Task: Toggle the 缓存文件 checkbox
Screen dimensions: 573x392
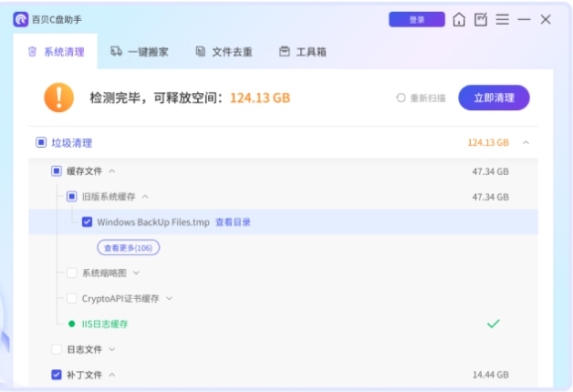Action: coord(57,170)
